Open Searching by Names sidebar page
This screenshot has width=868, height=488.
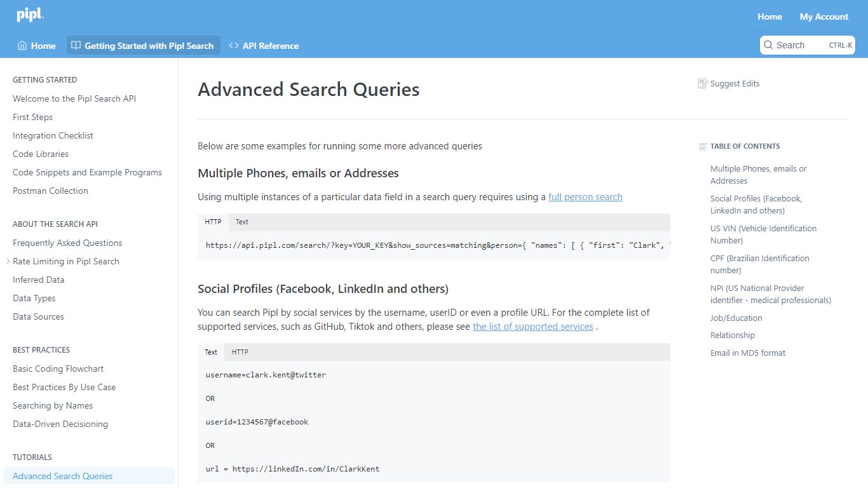click(53, 405)
